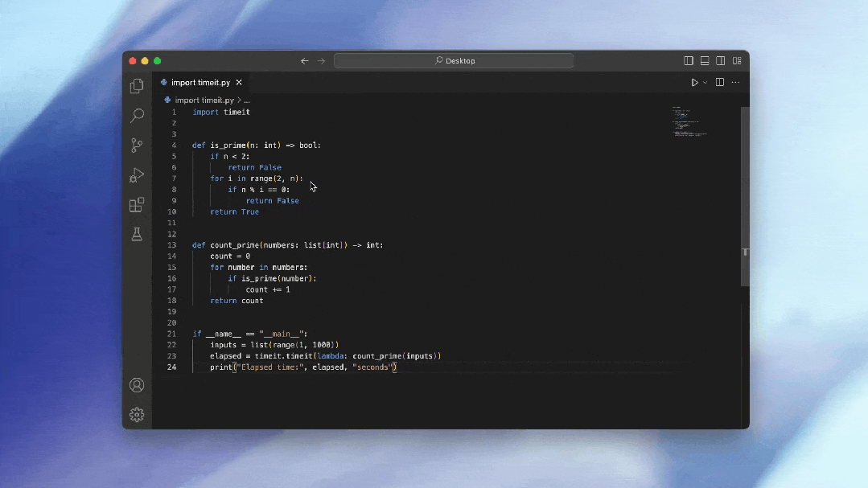Open the Manage gear menu

137,415
